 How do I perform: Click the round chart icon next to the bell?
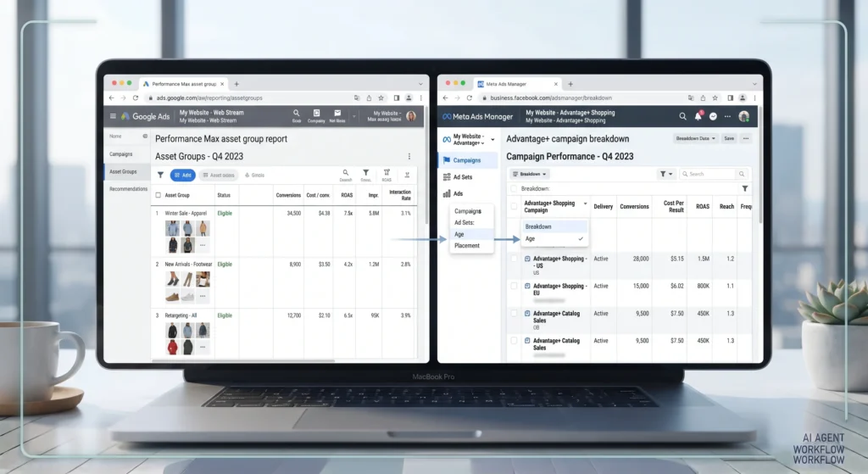coord(713,116)
